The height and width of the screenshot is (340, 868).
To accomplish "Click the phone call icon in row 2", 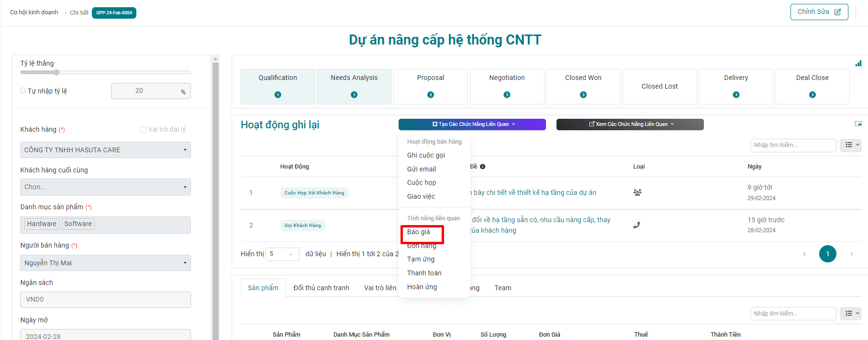I will pyautogui.click(x=636, y=225).
